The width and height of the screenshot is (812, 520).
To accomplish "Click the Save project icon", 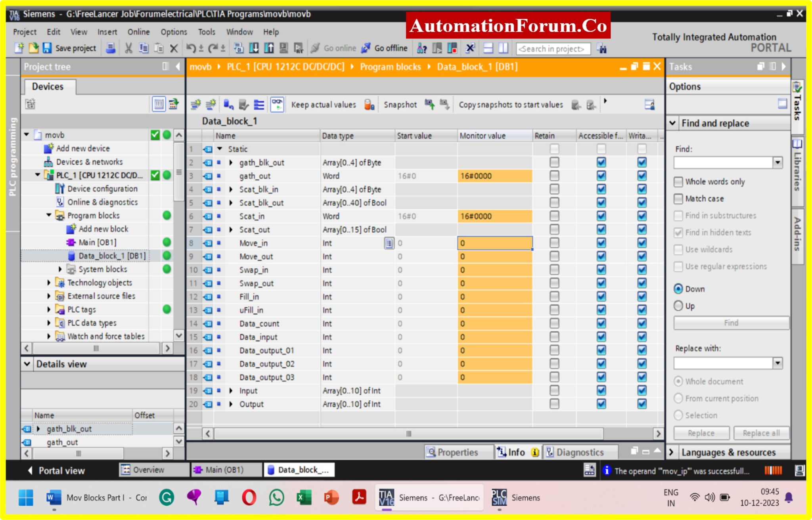I will point(48,48).
